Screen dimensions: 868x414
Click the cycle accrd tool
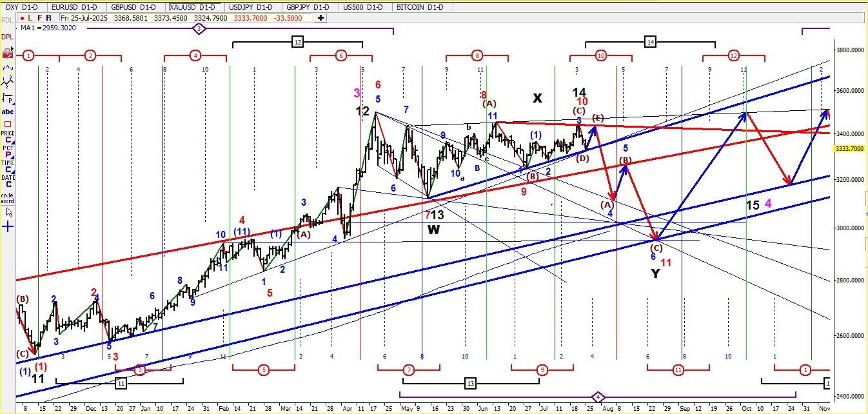point(7,198)
